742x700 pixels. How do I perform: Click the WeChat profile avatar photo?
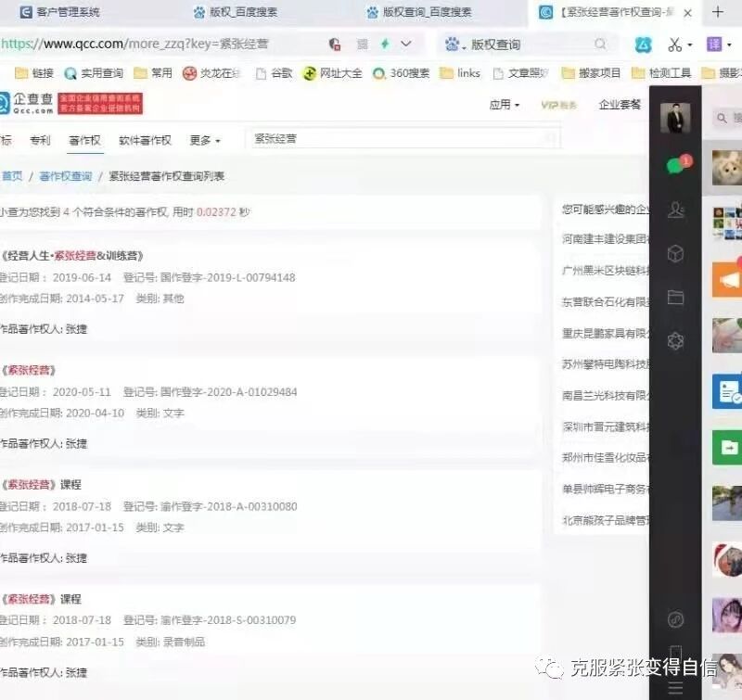pyautogui.click(x=675, y=118)
